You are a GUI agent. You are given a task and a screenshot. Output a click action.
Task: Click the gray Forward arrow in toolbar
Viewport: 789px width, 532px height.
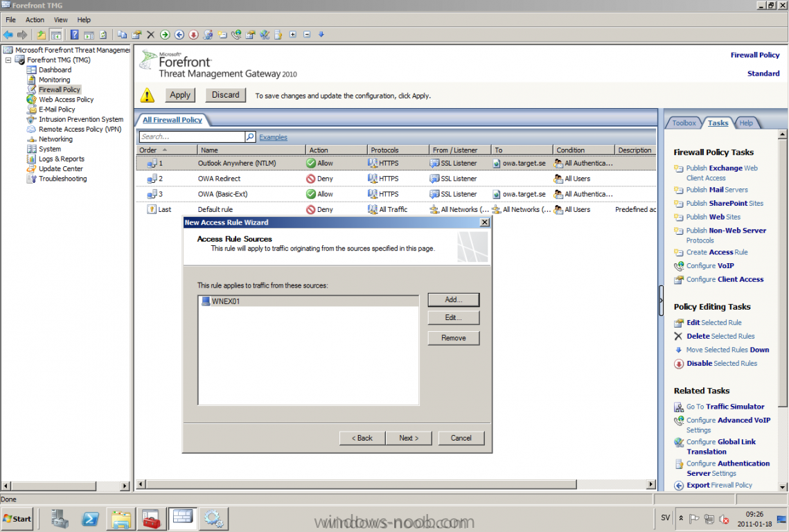pos(22,35)
